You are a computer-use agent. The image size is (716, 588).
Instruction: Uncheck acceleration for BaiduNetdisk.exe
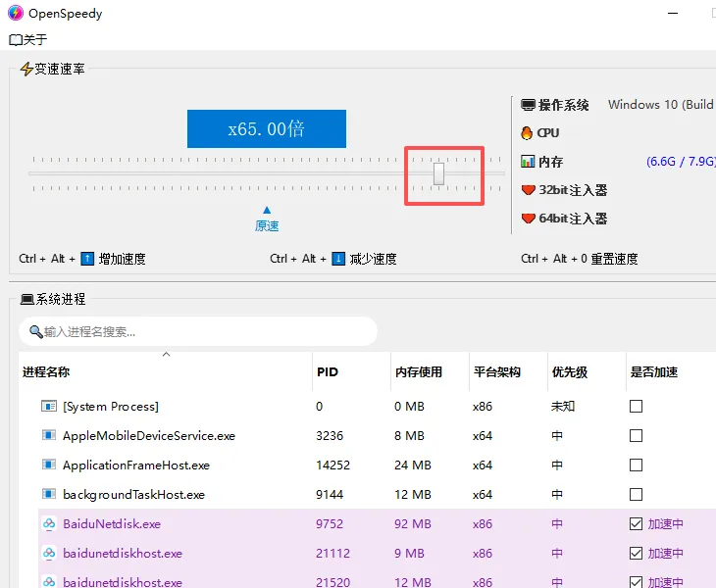click(636, 523)
